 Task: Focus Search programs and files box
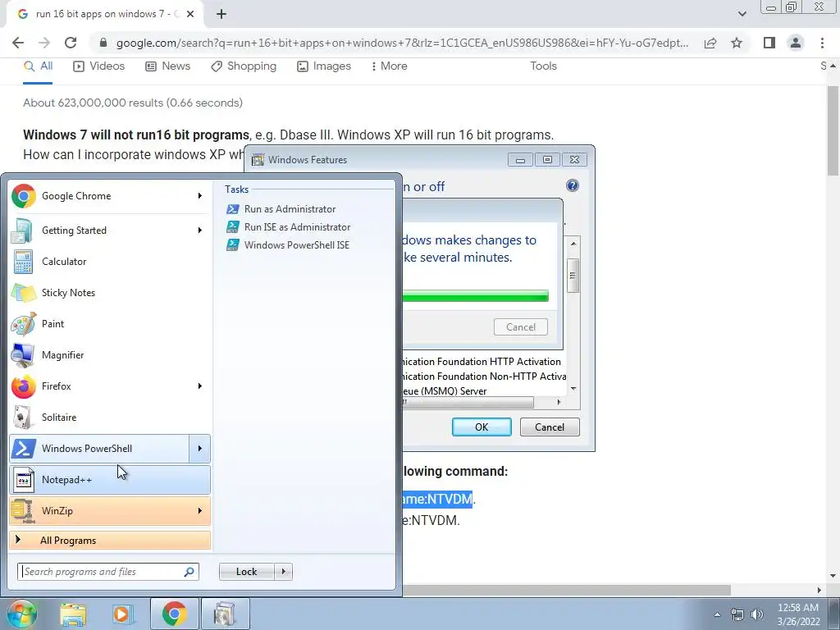pos(108,572)
